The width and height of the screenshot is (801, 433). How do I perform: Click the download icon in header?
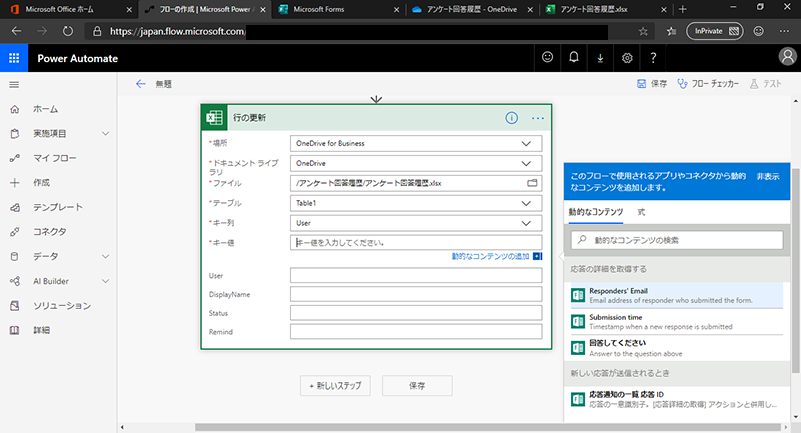[x=600, y=58]
